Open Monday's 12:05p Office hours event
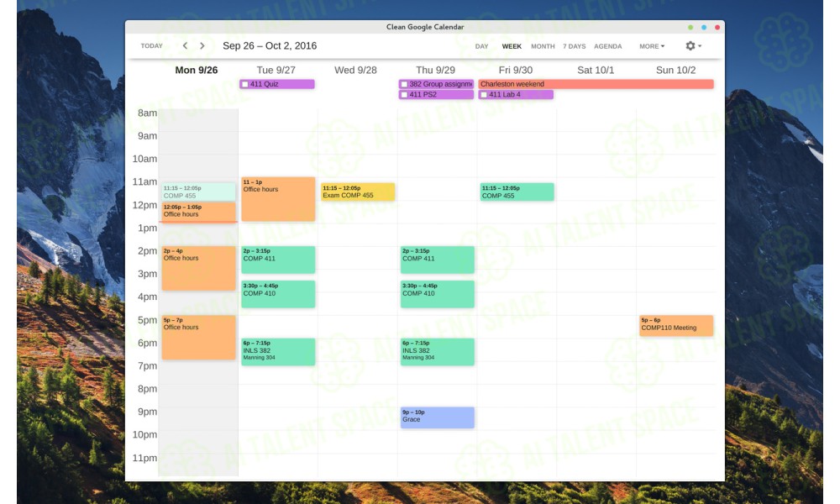Image resolution: width=840 pixels, height=504 pixels. 199,211
